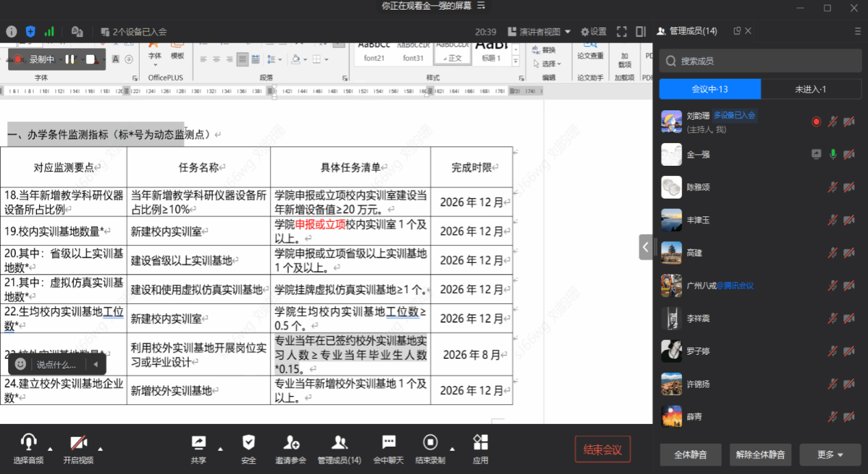Click the 邀请参会 invite icon
This screenshot has height=474, width=868.
coord(292,442)
